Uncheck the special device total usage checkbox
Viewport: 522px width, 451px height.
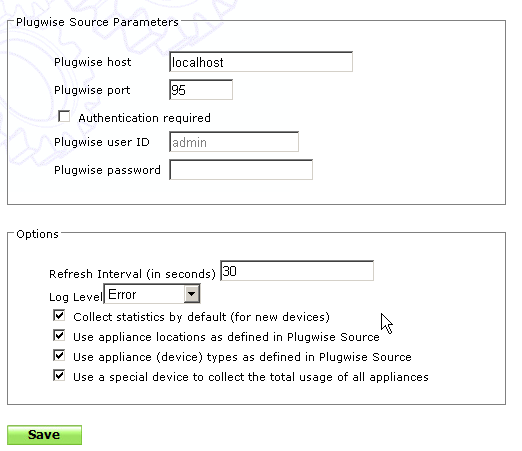pyautogui.click(x=59, y=375)
